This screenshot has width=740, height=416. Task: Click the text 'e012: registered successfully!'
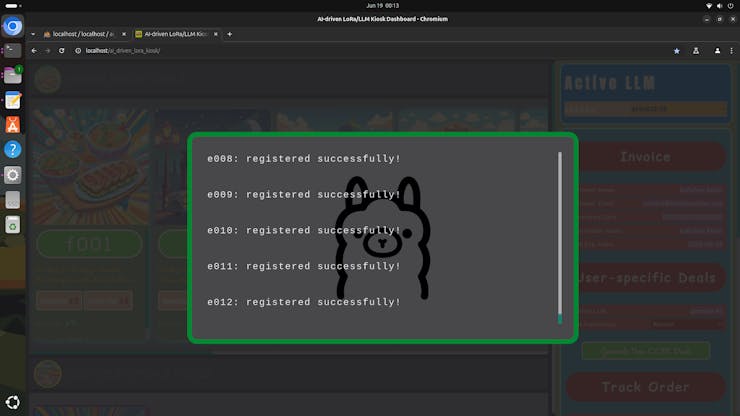point(304,302)
